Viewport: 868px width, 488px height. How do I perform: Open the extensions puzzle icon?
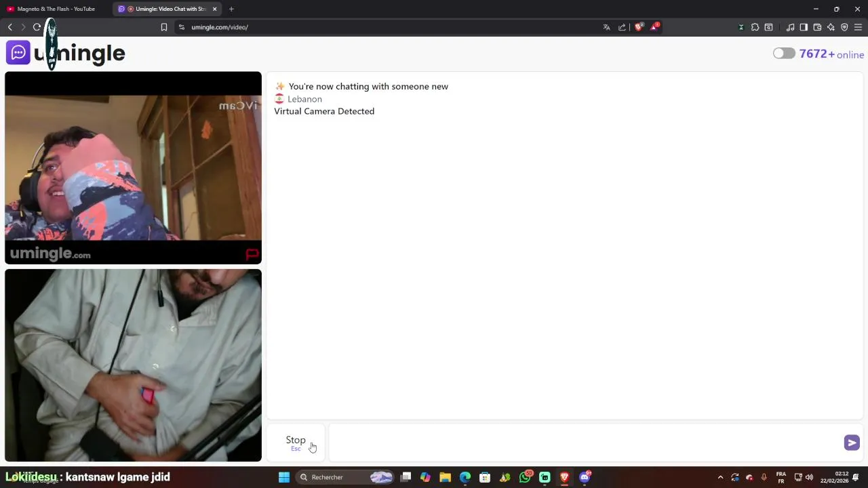point(755,27)
